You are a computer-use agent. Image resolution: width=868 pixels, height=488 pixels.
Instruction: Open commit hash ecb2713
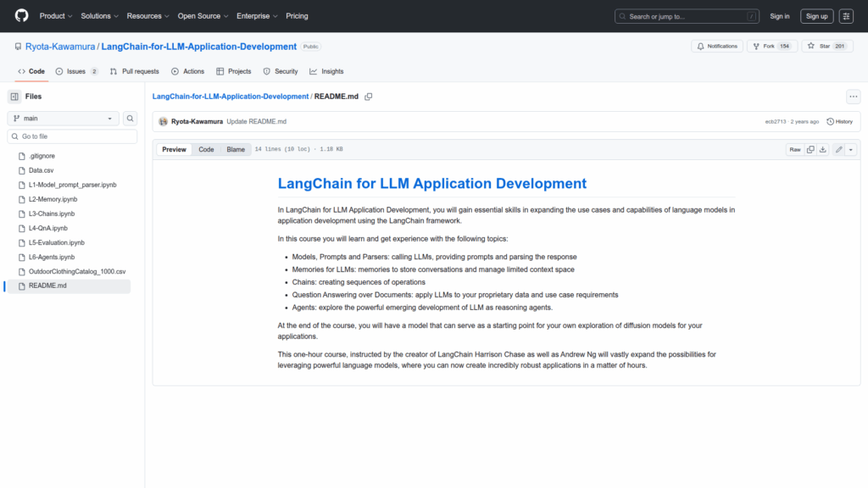coord(775,122)
